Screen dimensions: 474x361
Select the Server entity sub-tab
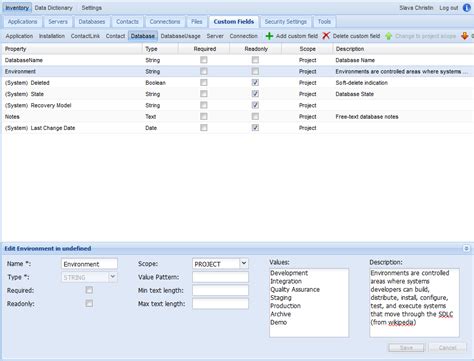coord(215,36)
